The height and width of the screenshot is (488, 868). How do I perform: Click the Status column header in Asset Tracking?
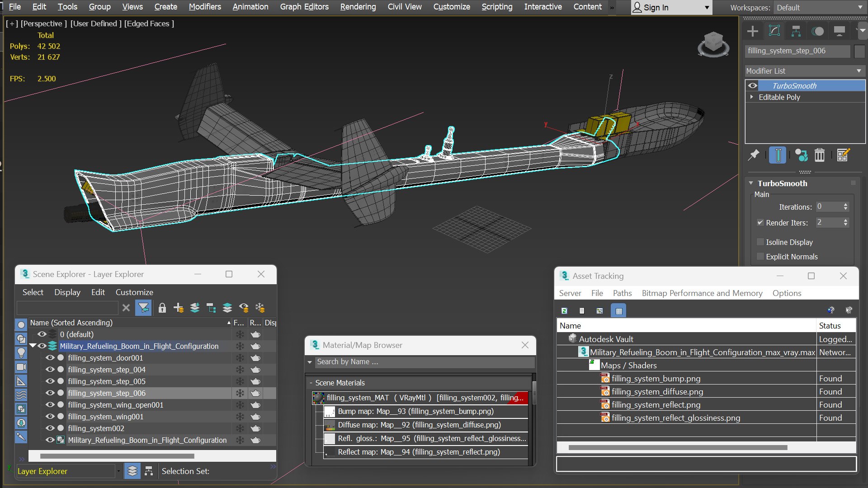pyautogui.click(x=836, y=326)
